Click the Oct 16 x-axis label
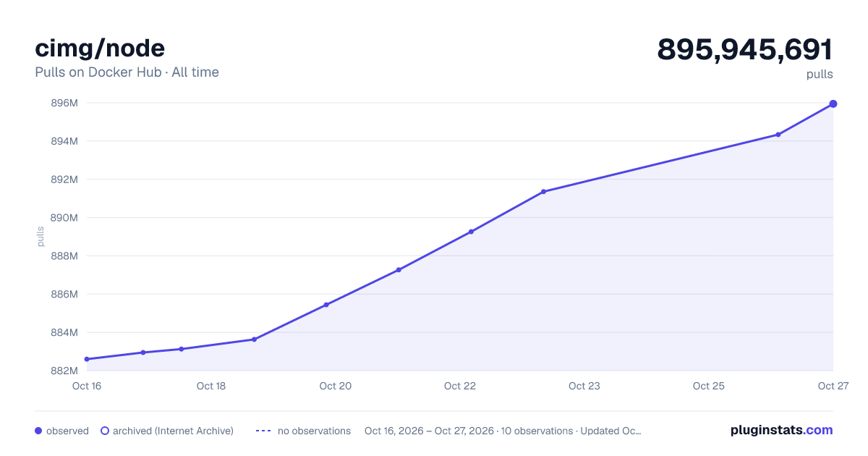Image resolution: width=868 pixels, height=456 pixels. [x=87, y=386]
